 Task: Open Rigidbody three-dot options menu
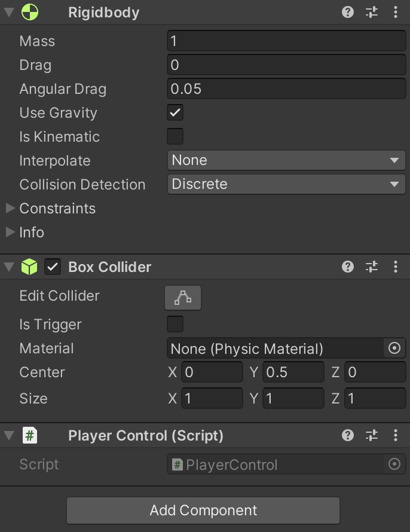(396, 12)
